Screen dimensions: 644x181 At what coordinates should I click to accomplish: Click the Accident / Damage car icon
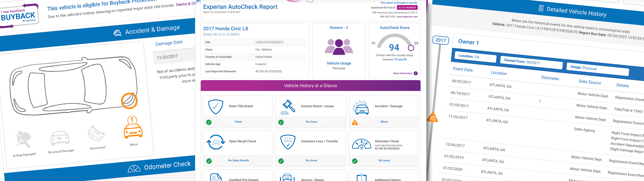tap(361, 107)
